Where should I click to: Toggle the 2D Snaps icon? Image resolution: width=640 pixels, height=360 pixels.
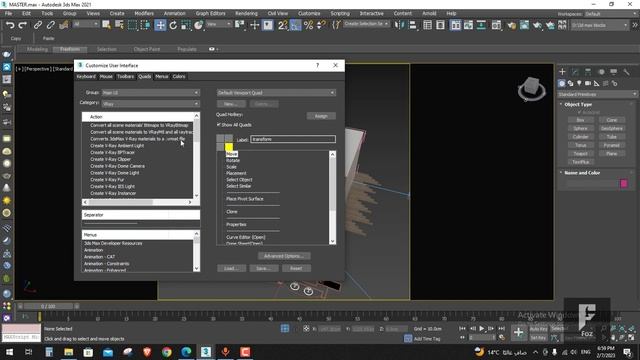[282, 25]
